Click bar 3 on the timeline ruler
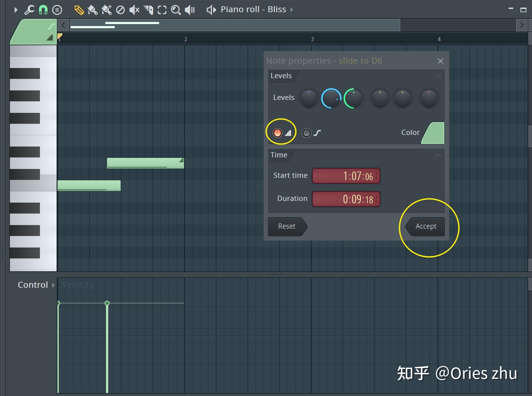Viewport: 532px width, 396px height. 312,39
